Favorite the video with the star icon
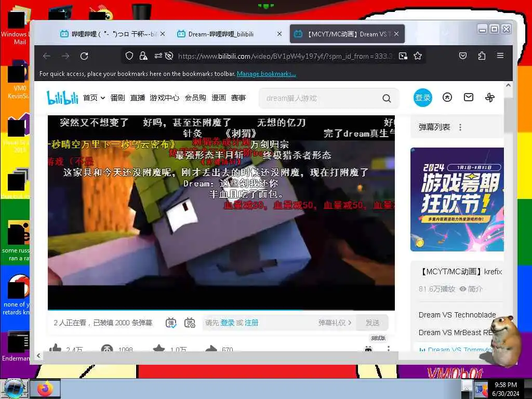The image size is (532, 399). click(159, 349)
